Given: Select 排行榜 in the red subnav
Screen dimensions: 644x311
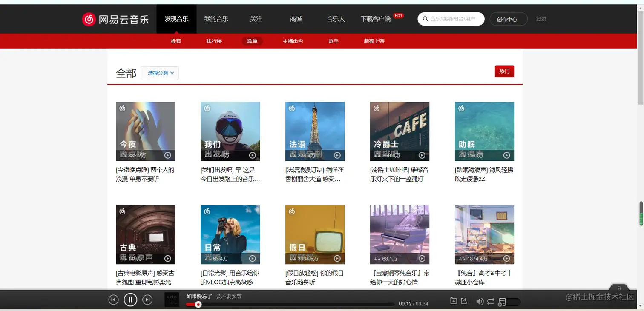Looking at the screenshot, I should pyautogui.click(x=214, y=41).
